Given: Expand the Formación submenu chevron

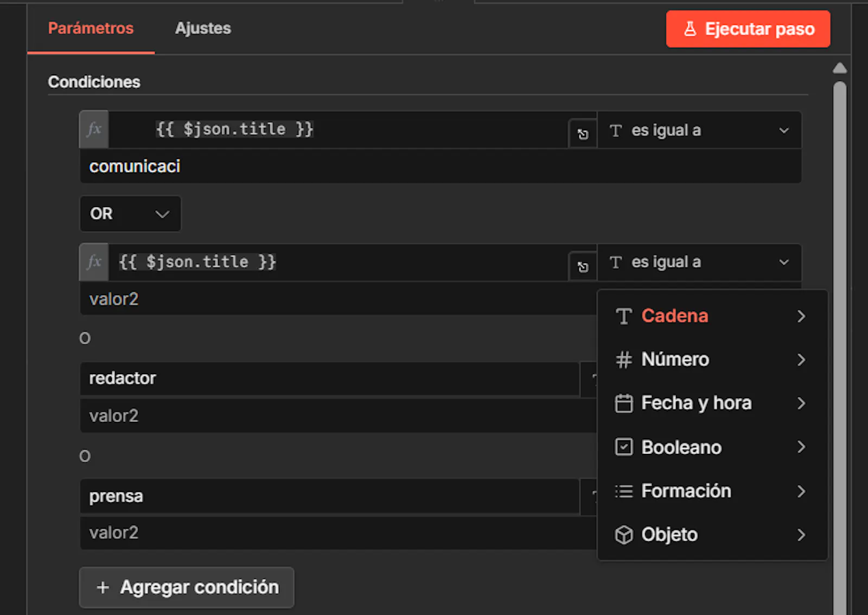Looking at the screenshot, I should (x=801, y=491).
